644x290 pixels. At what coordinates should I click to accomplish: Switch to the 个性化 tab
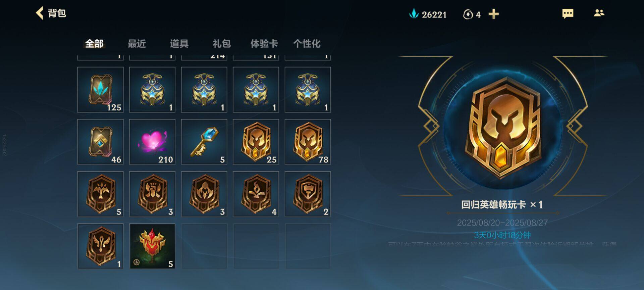click(307, 44)
